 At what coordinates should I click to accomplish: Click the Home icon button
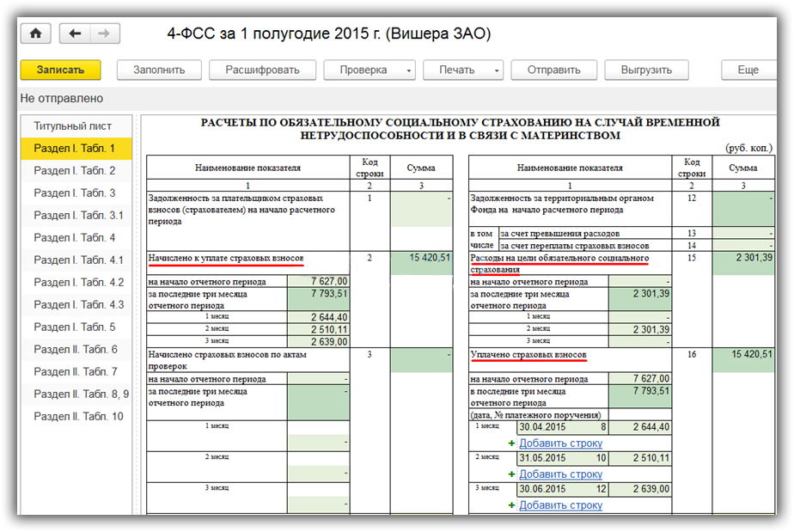coord(35,34)
